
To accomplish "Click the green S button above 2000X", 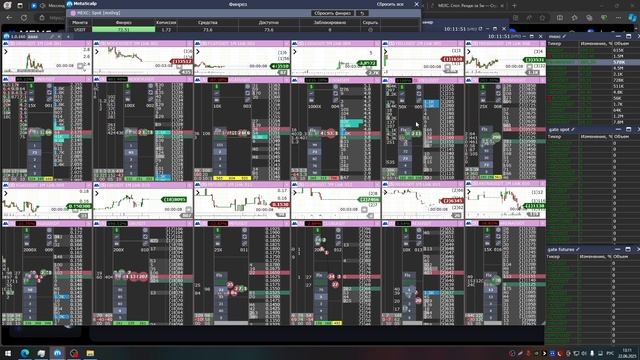I will pyautogui.click(x=27, y=231).
